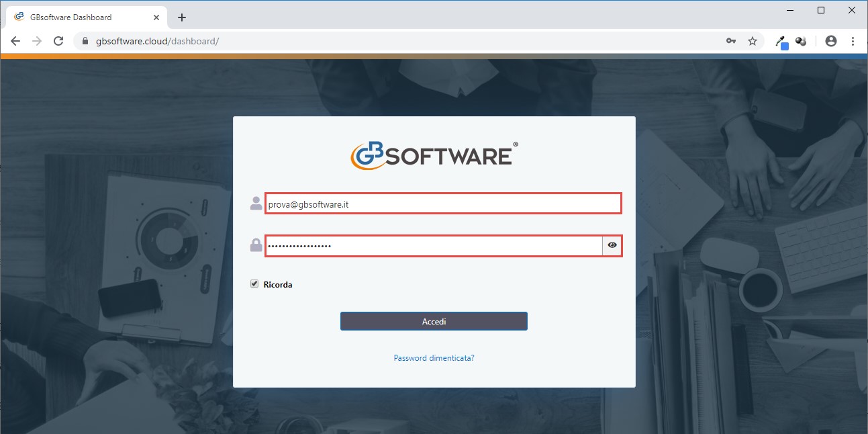
Task: Click the GBsoftware logo
Action: click(434, 154)
